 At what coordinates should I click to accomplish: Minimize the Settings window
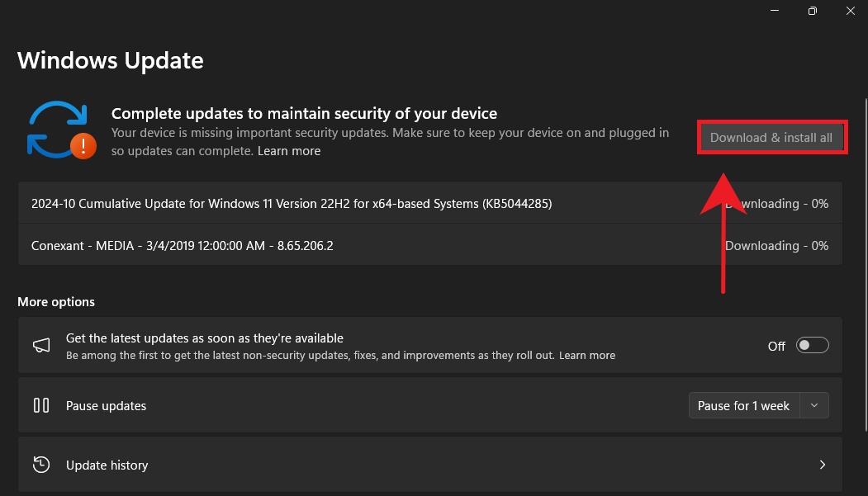coord(775,11)
